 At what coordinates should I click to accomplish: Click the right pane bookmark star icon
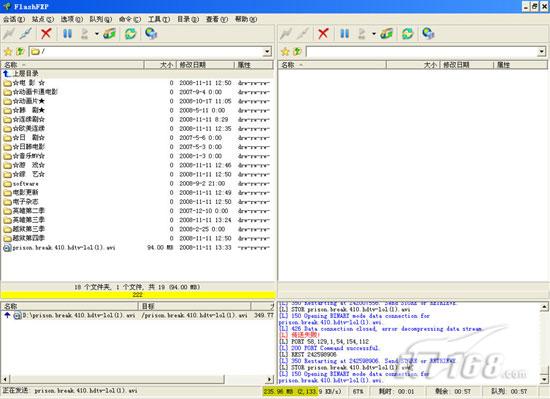285,52
